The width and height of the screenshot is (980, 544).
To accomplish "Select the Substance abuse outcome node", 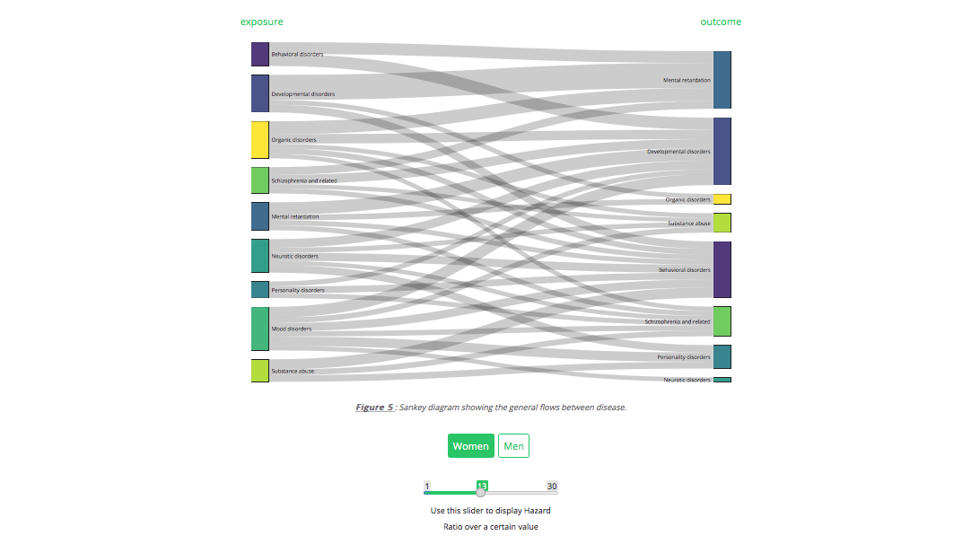I will coord(722,223).
